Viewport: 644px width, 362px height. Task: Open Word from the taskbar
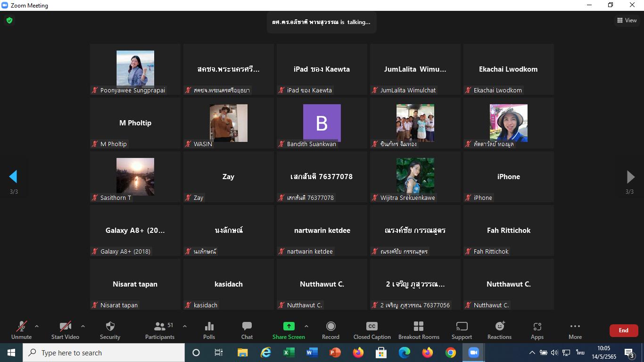[x=312, y=353]
